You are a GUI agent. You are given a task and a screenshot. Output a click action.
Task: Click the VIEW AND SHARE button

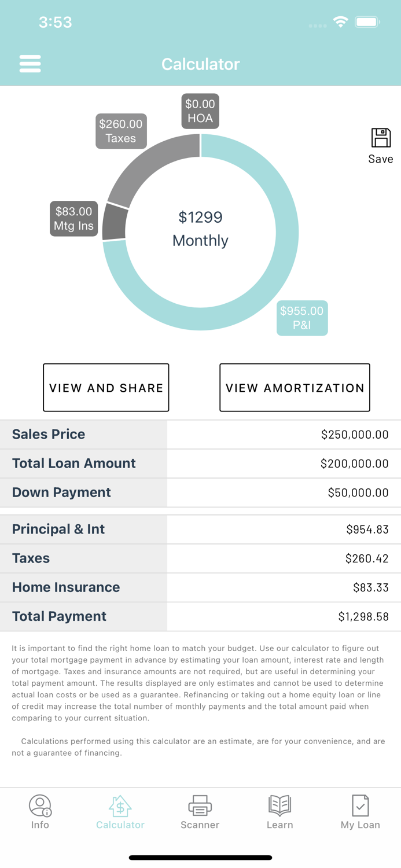click(106, 387)
